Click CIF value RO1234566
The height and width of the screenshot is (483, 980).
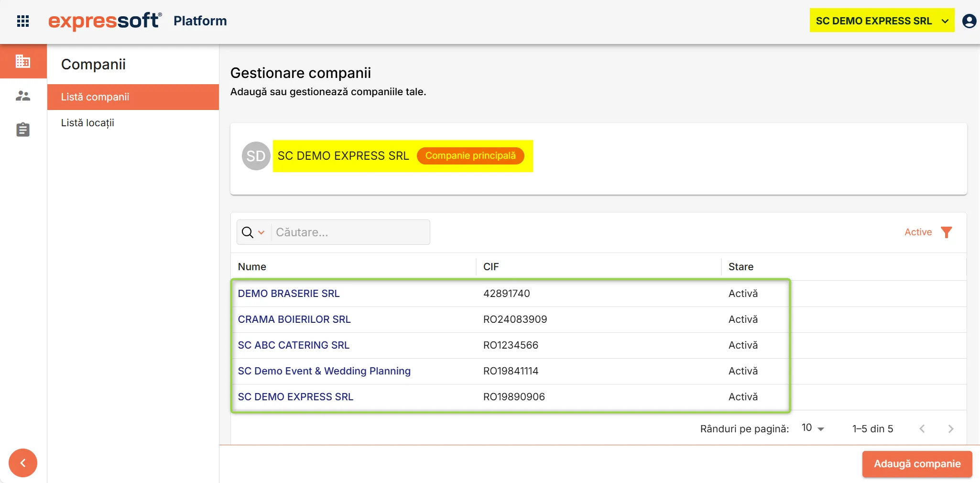[511, 345]
